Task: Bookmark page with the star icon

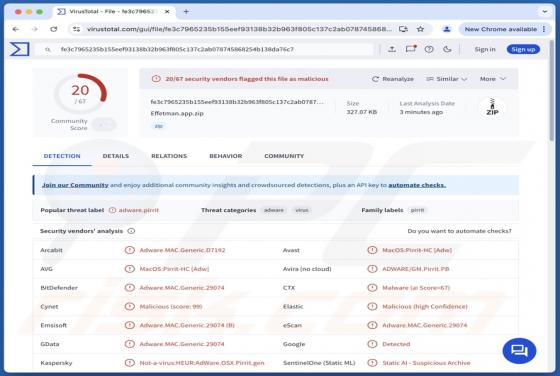Action: [x=420, y=29]
